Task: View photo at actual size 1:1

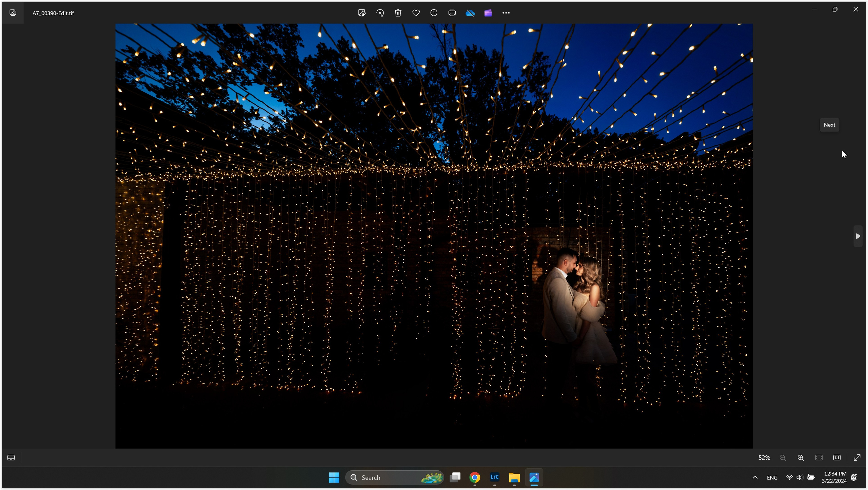Action: coord(837,458)
